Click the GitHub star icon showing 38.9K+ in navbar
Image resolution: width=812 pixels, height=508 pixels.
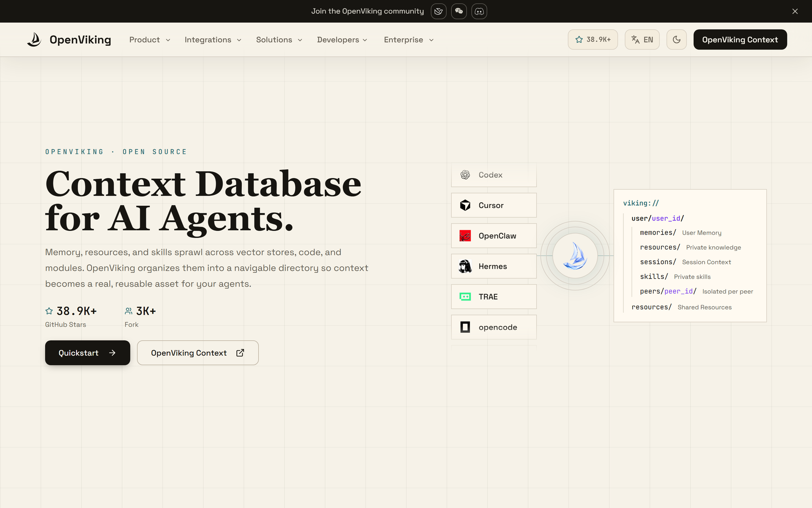tap(579, 40)
